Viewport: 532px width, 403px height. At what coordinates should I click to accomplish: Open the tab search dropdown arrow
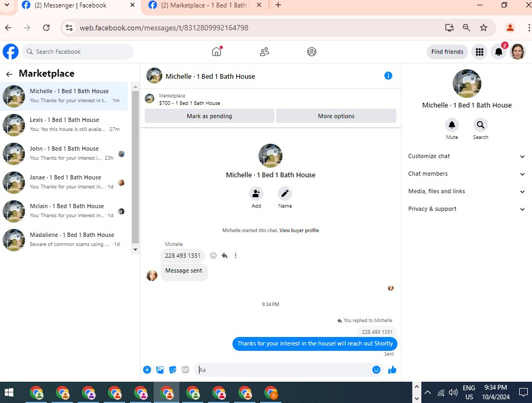(x=7, y=5)
